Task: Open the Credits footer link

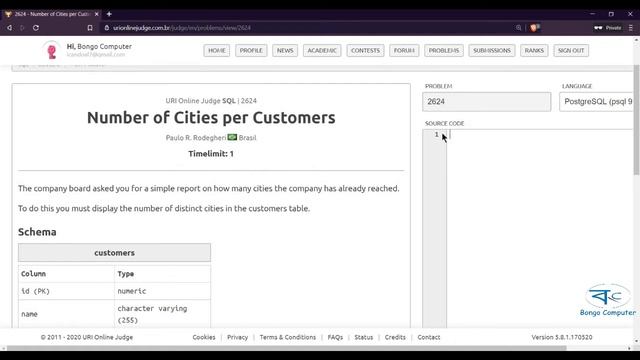Action: click(x=395, y=337)
